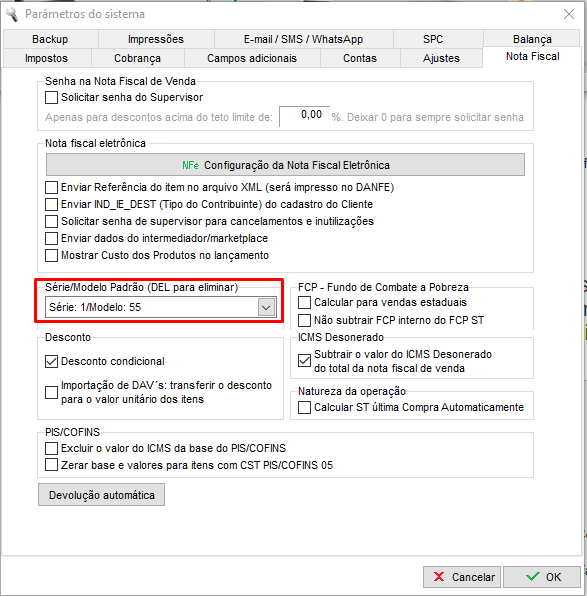The image size is (587, 596).
Task: Switch to the Impostos tab
Action: click(47, 58)
